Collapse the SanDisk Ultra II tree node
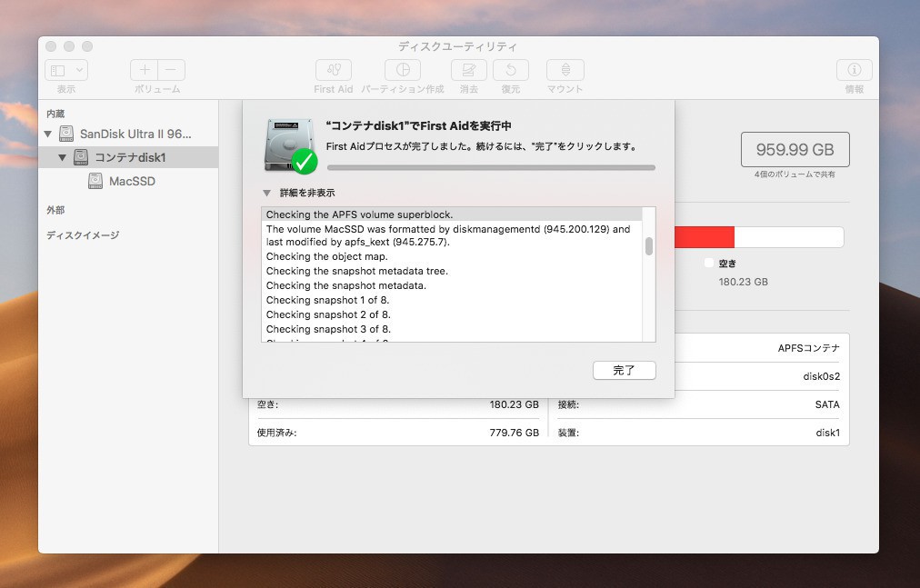 [x=48, y=135]
